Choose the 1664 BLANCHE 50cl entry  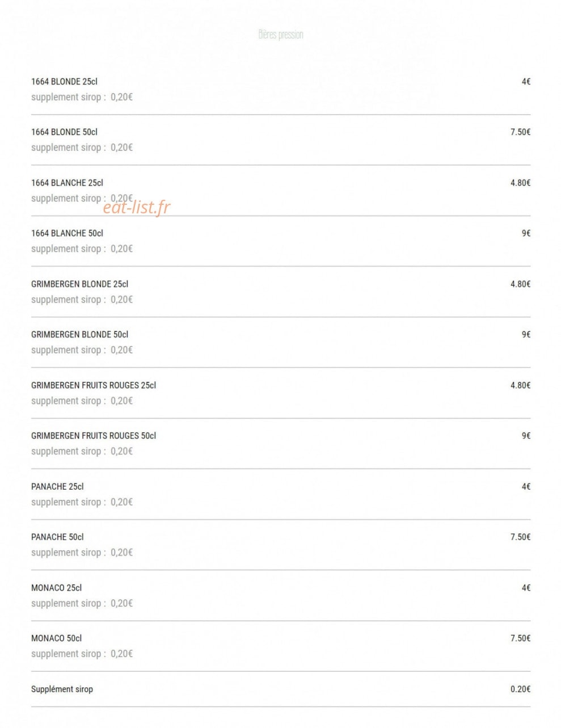pyautogui.click(x=67, y=233)
